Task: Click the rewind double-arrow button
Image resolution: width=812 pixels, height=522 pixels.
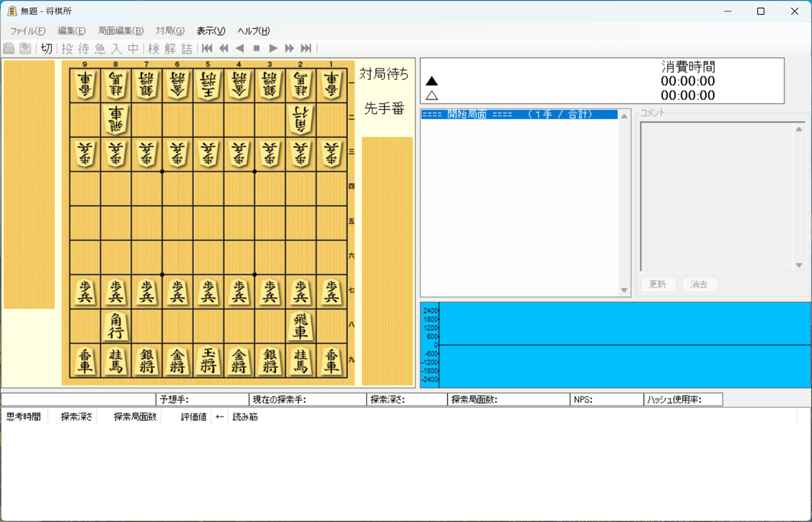Action: point(223,48)
